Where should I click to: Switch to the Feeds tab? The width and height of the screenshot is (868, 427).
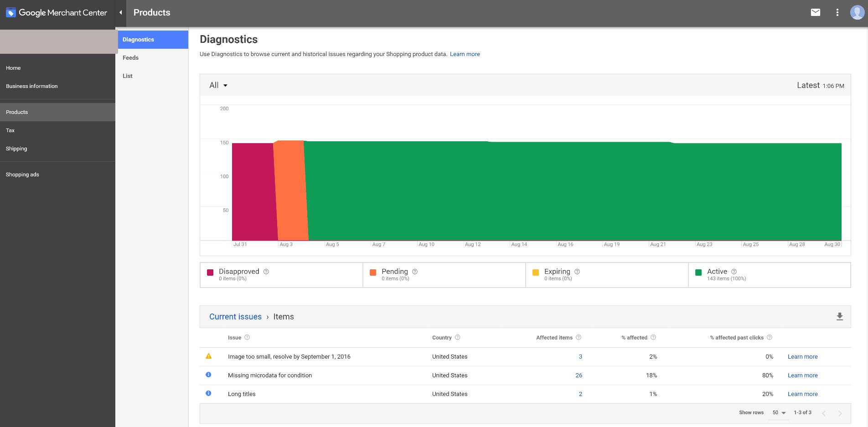pos(130,57)
